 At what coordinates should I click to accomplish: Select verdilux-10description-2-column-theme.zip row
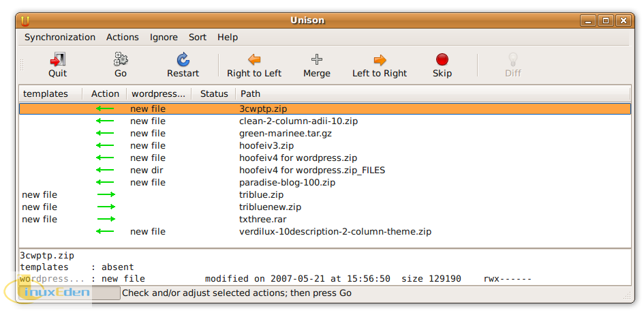point(335,232)
